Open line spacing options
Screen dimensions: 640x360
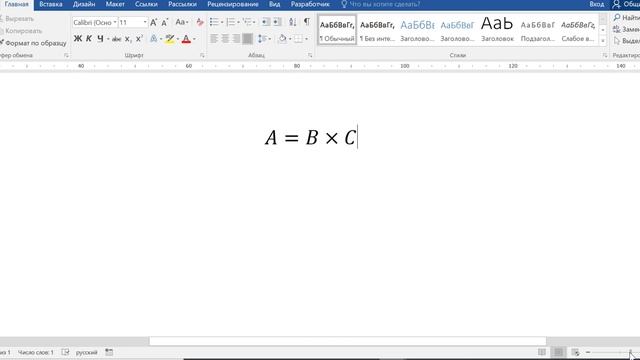tap(262, 39)
